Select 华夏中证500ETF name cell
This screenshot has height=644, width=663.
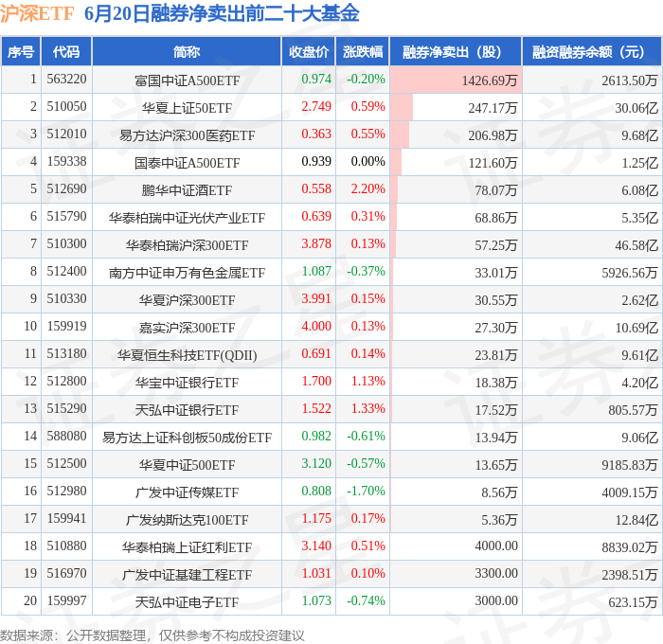pos(187,465)
